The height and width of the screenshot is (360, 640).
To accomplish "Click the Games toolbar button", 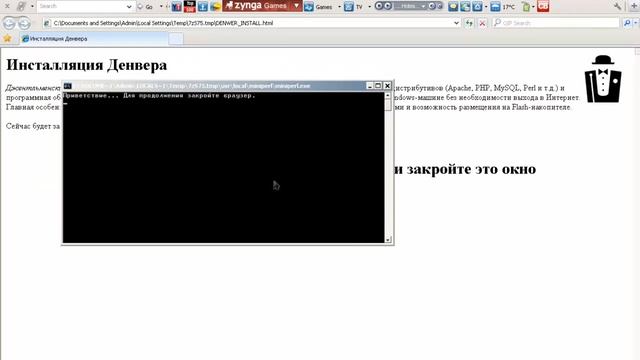I will [x=319, y=7].
